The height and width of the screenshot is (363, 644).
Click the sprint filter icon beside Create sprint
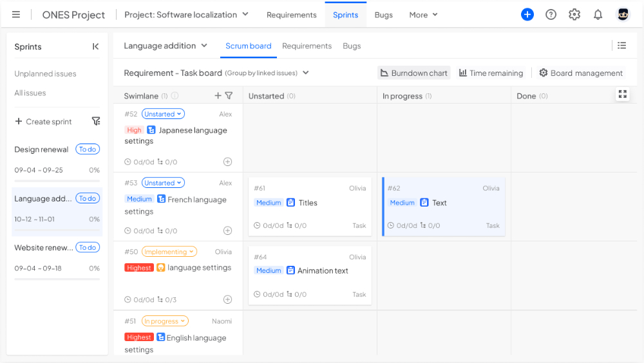point(96,121)
